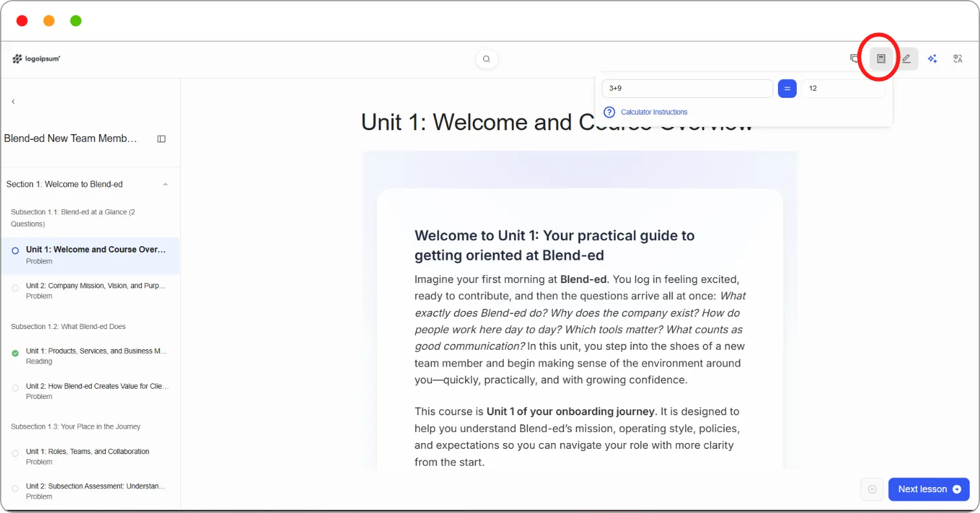The image size is (980, 513).
Task: Go back using the left chevron
Action: point(13,102)
